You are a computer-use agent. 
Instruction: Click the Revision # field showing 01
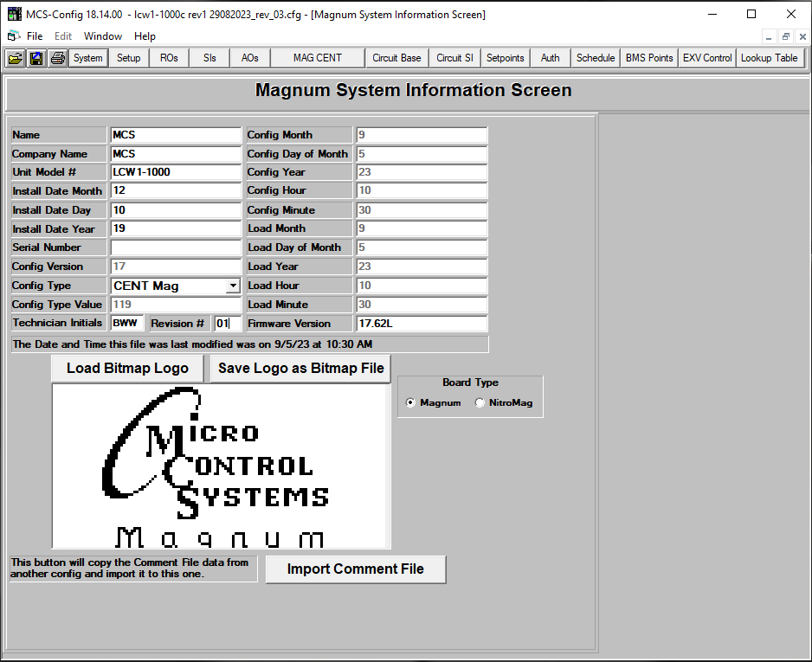pos(226,323)
